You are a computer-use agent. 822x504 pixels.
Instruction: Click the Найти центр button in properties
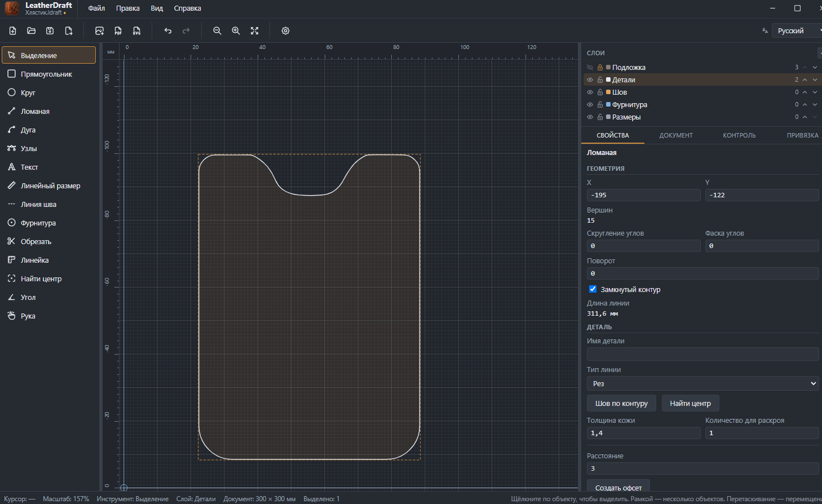[690, 403]
